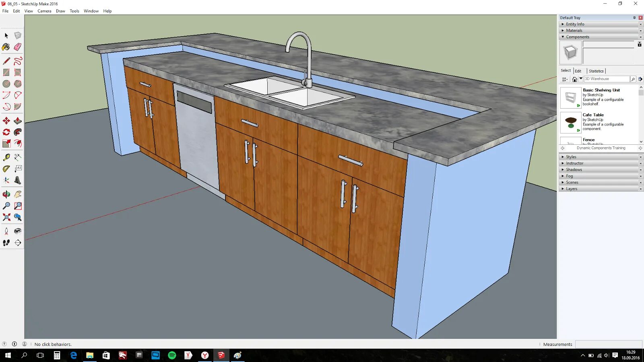644x362 pixels.
Task: Select the 3D Text tool
Action: point(18,180)
